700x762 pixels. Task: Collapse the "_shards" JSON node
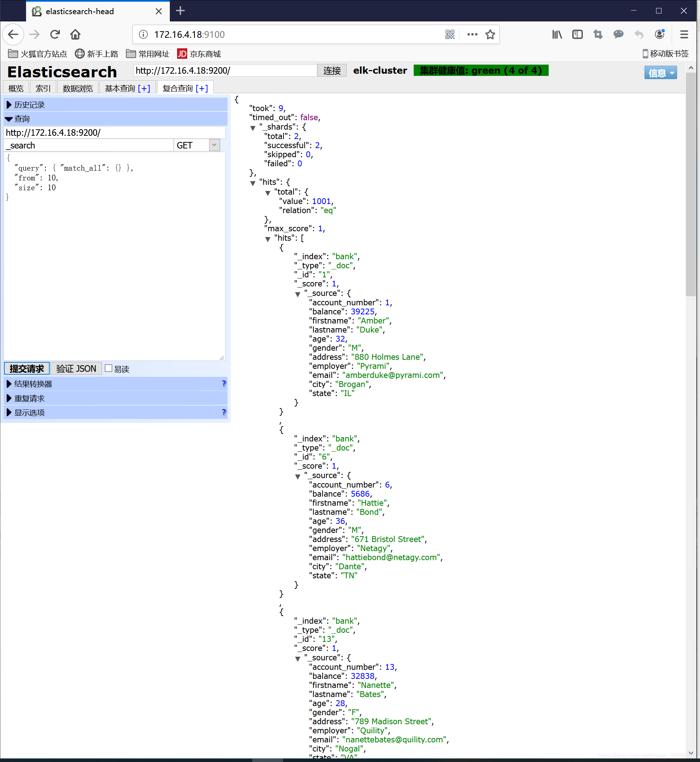point(253,128)
